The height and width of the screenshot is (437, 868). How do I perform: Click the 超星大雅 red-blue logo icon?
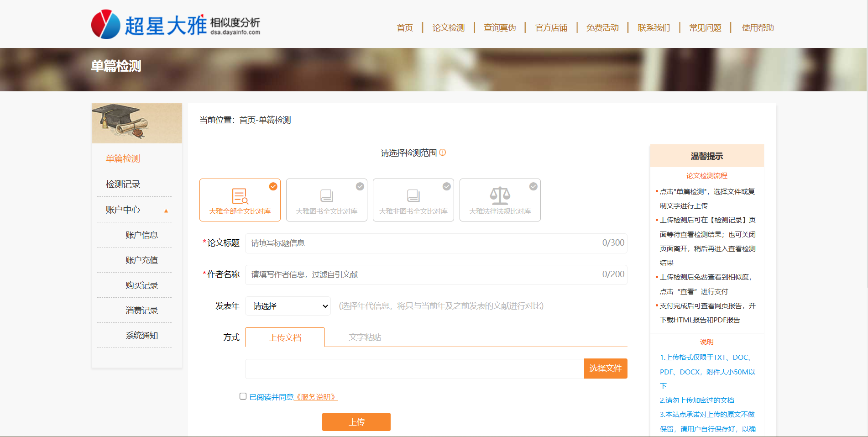pyautogui.click(x=105, y=24)
